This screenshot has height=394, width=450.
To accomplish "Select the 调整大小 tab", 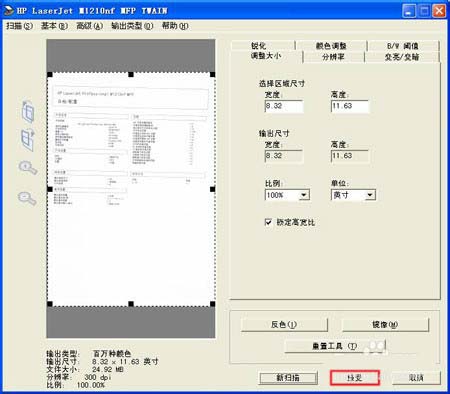I will tap(266, 56).
